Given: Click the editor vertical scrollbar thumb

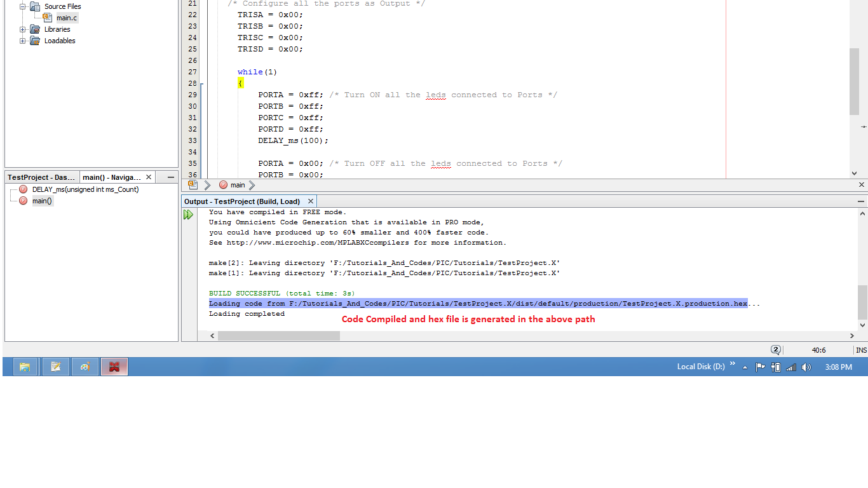Looking at the screenshot, I should coord(854,82).
